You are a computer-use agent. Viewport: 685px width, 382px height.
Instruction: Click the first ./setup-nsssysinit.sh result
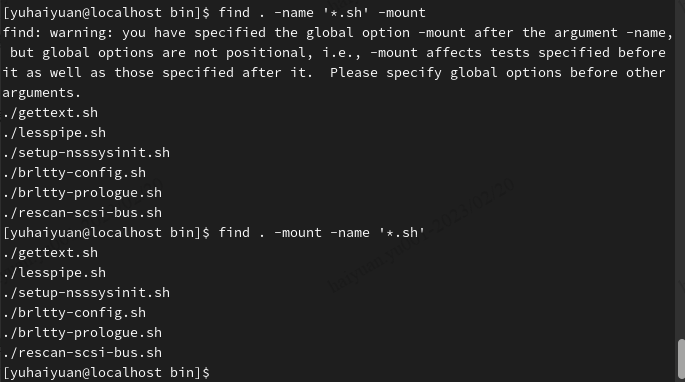pyautogui.click(x=86, y=153)
